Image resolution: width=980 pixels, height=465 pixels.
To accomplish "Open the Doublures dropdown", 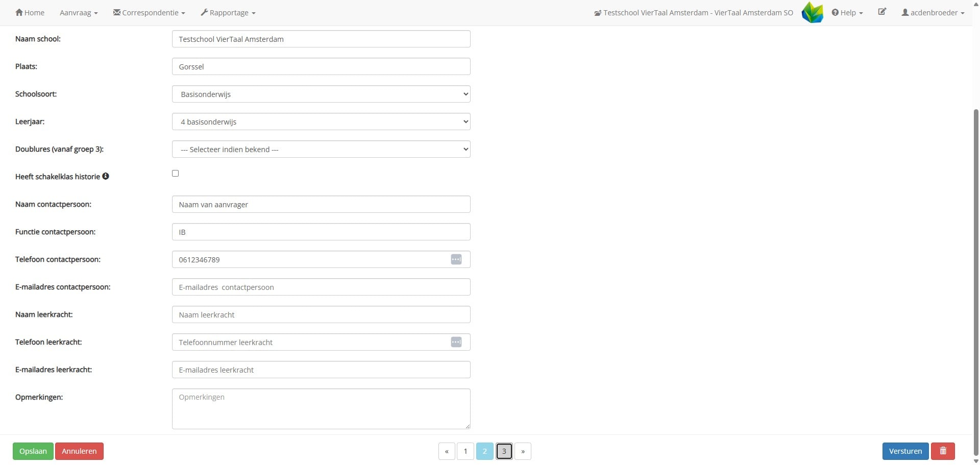I will [x=321, y=149].
